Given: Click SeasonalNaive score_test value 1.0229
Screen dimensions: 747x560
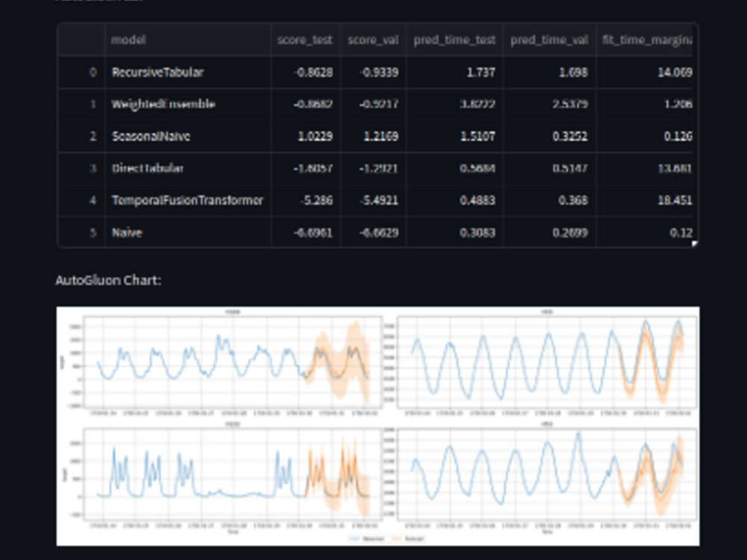Looking at the screenshot, I should coord(306,136).
